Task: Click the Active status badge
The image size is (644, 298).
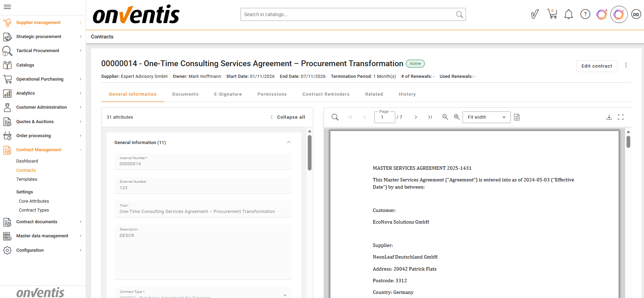Action: click(415, 63)
